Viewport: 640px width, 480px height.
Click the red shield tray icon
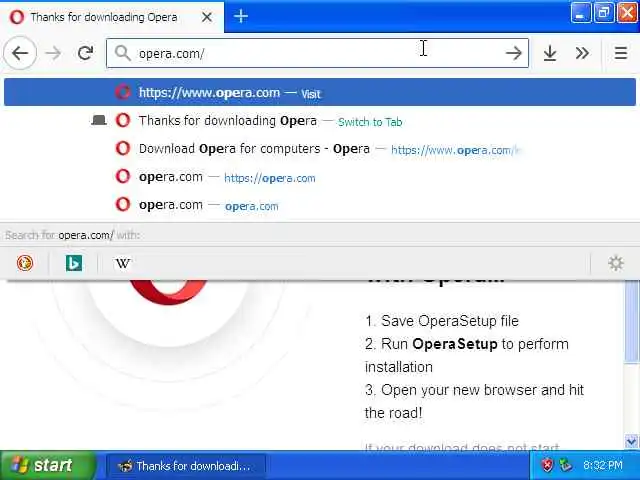point(547,465)
